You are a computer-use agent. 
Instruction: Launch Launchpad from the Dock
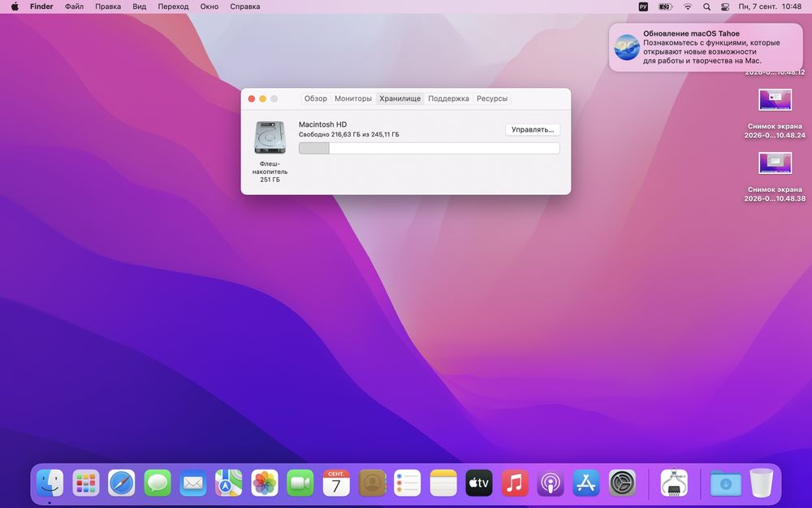pyautogui.click(x=85, y=483)
